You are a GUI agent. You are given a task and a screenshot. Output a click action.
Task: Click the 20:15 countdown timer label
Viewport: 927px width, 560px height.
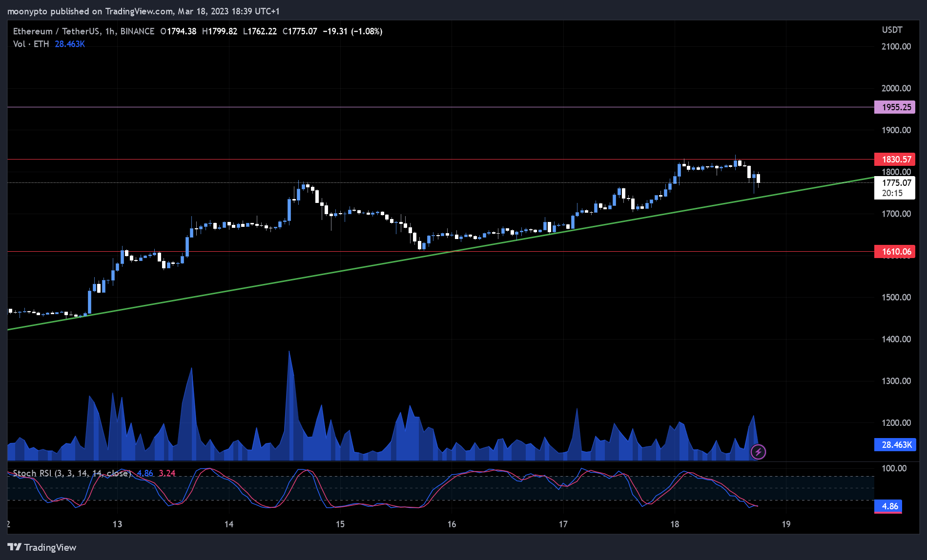(x=892, y=193)
